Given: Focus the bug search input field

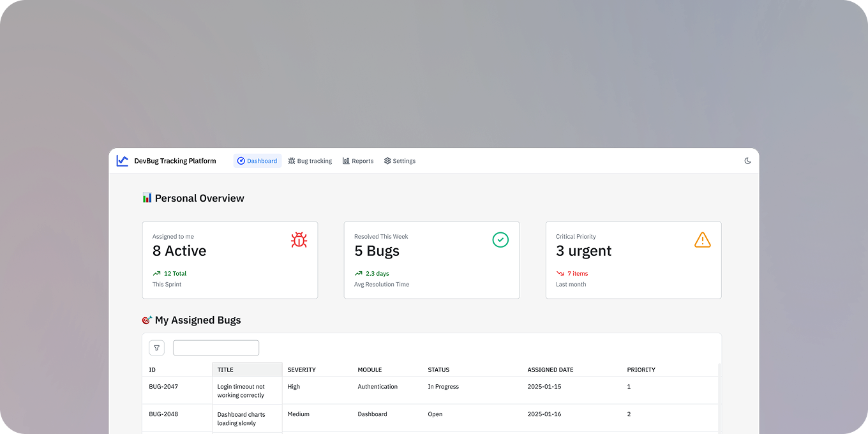Looking at the screenshot, I should point(216,348).
